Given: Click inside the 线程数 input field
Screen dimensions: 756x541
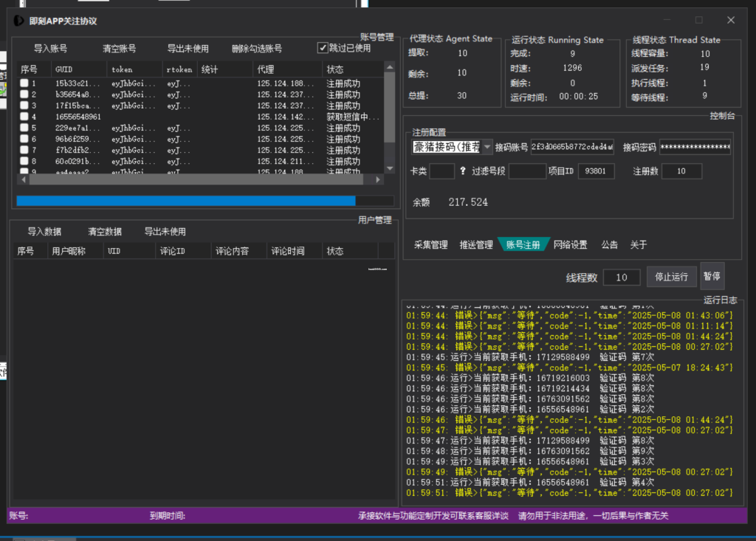Looking at the screenshot, I should (x=621, y=275).
